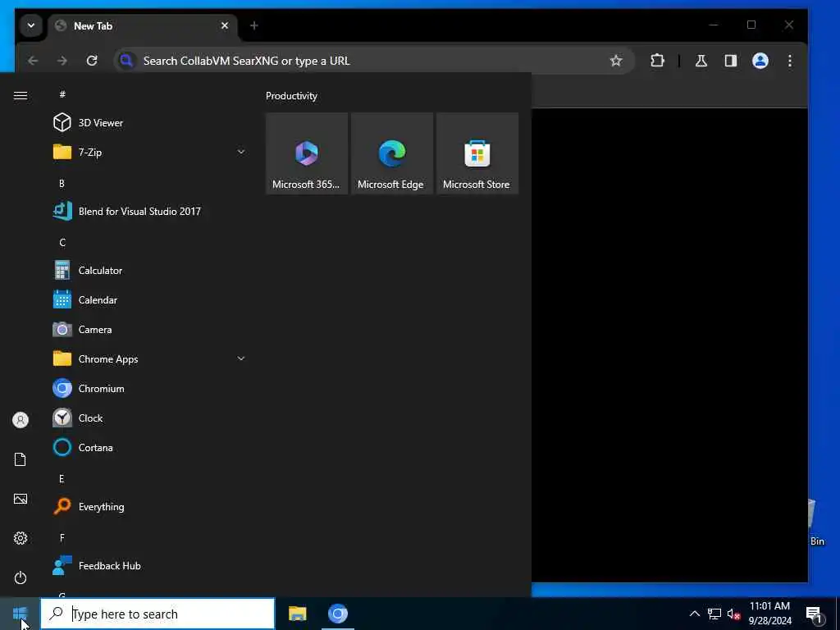Click the Microsoft 365 tile

click(x=307, y=153)
